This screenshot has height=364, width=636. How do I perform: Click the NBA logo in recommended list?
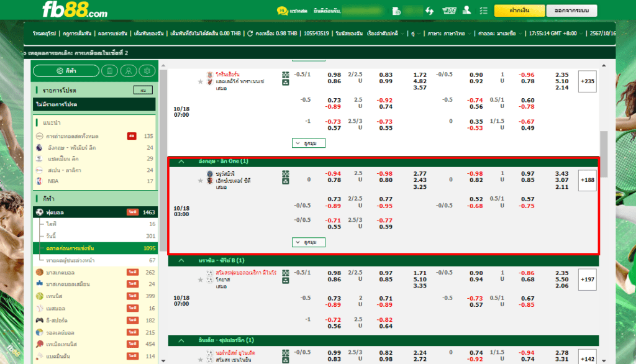point(39,181)
